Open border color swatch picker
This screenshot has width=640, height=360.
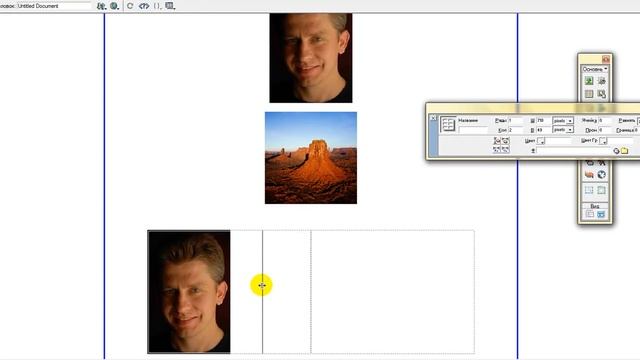click(603, 141)
